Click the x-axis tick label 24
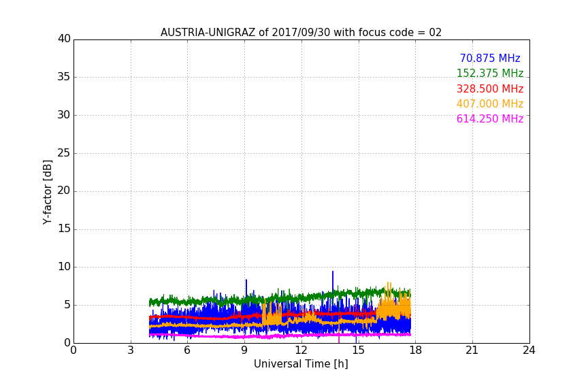This screenshot has width=588, height=392. point(529,350)
